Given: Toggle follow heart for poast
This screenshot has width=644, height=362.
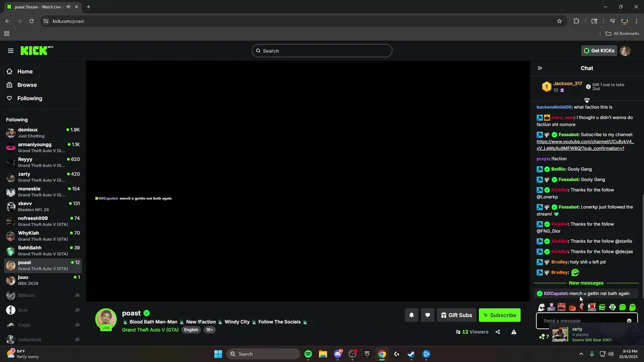Looking at the screenshot, I should click(x=428, y=315).
